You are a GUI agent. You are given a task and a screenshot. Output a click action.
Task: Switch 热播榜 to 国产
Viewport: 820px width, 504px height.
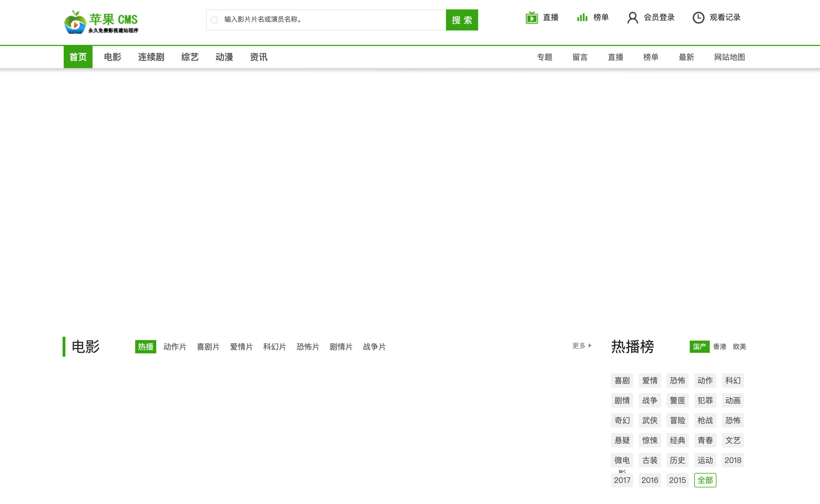[x=699, y=347]
